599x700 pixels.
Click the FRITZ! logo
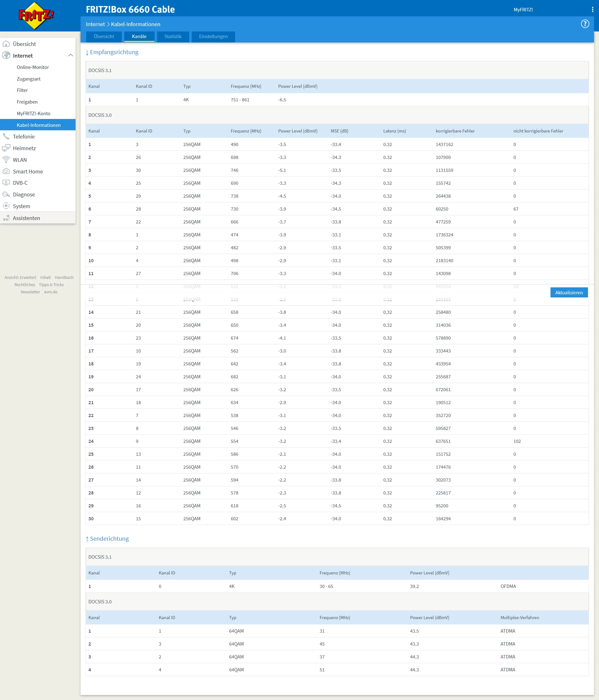coord(36,15)
